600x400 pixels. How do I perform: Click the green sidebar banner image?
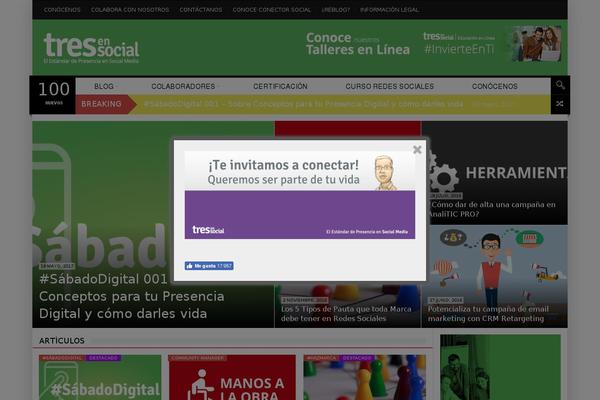[x=500, y=367]
